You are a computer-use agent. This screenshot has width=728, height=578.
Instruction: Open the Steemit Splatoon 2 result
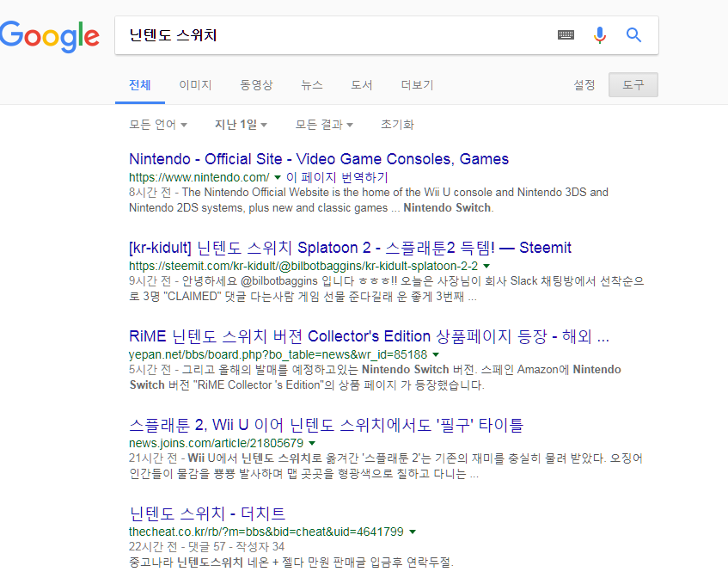(350, 248)
